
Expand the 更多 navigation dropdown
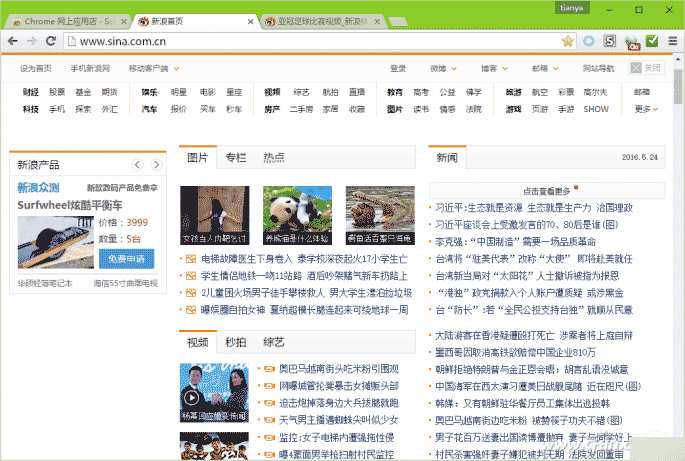pos(646,109)
